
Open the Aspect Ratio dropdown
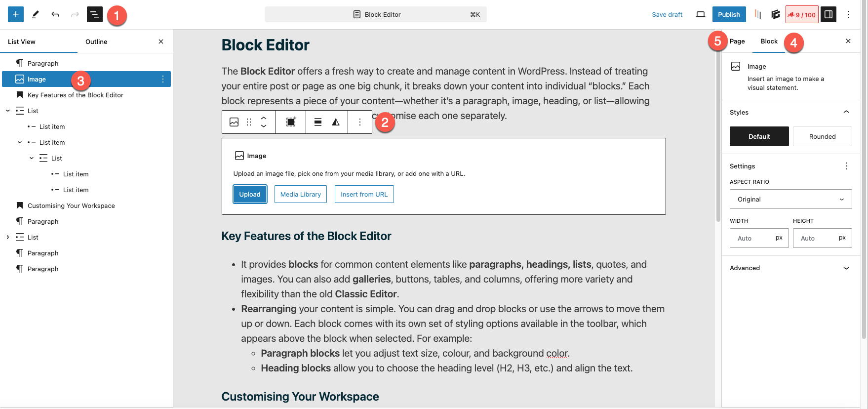(790, 199)
